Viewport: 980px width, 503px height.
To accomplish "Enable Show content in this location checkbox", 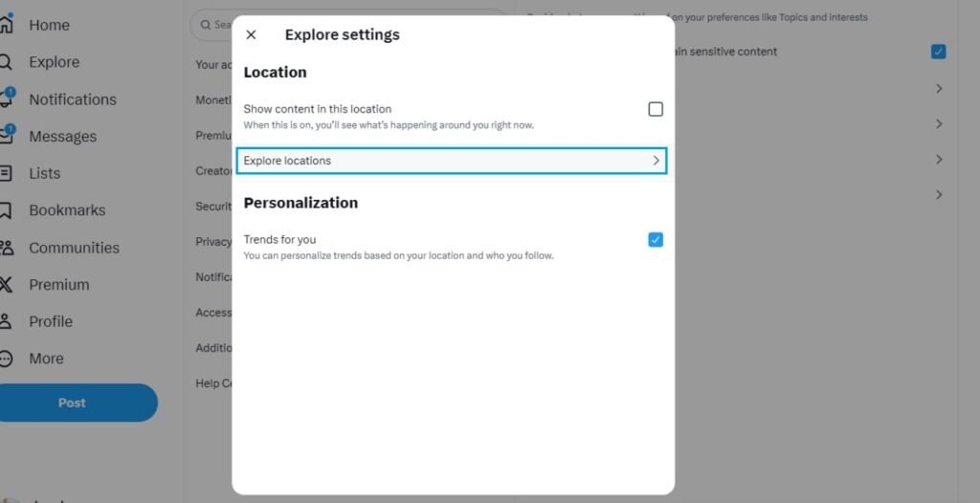I will pos(656,109).
